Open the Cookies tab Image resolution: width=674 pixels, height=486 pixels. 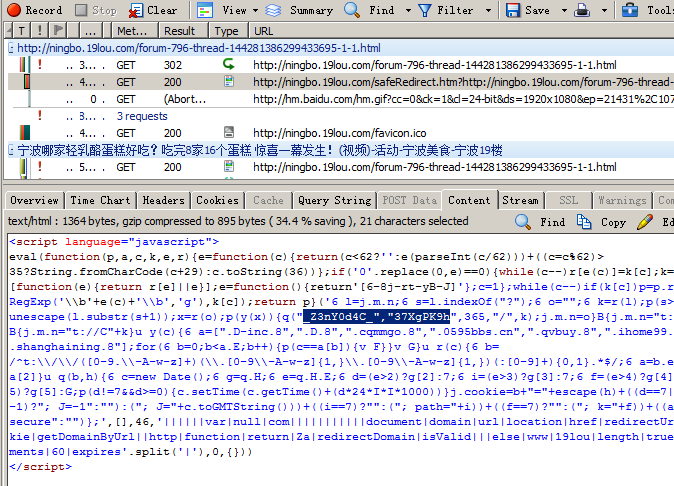[217, 200]
